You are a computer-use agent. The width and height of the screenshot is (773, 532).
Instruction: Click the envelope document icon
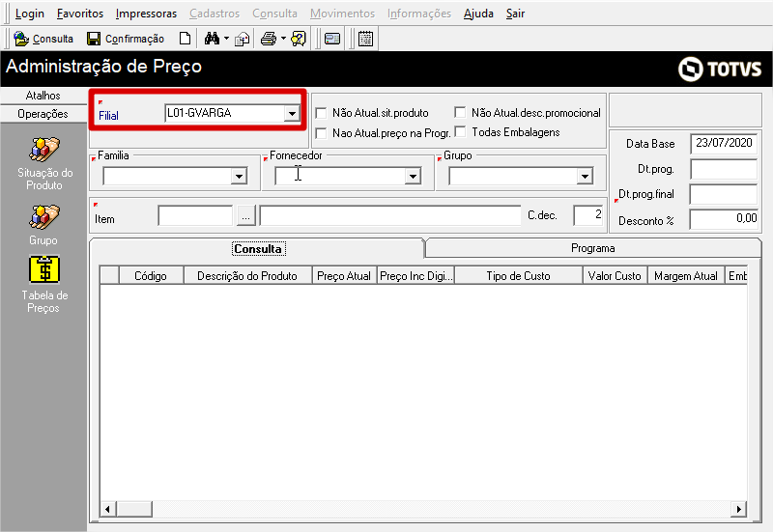coord(243,39)
